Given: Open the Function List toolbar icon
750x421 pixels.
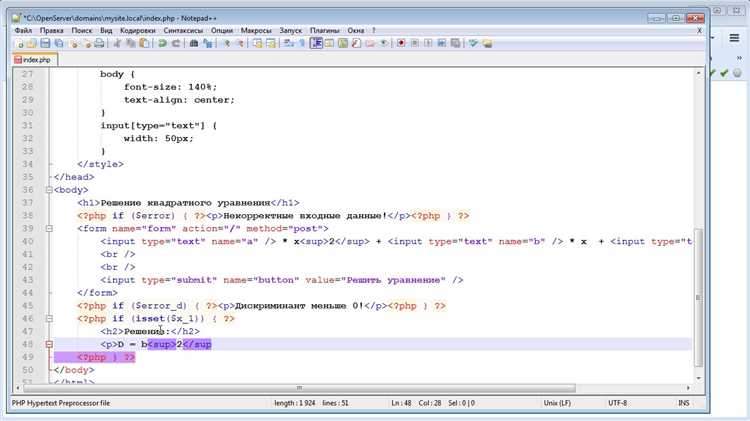Looking at the screenshot, I should (x=356, y=44).
